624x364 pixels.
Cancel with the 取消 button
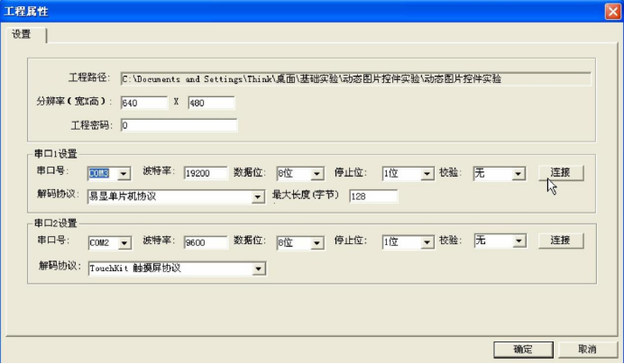pyautogui.click(x=587, y=350)
